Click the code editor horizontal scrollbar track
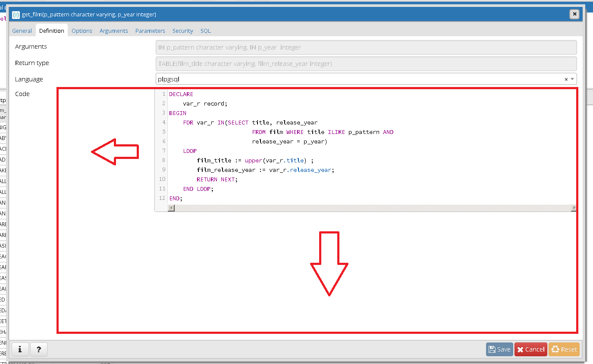Image resolution: width=593 pixels, height=364 pixels. pos(371,208)
